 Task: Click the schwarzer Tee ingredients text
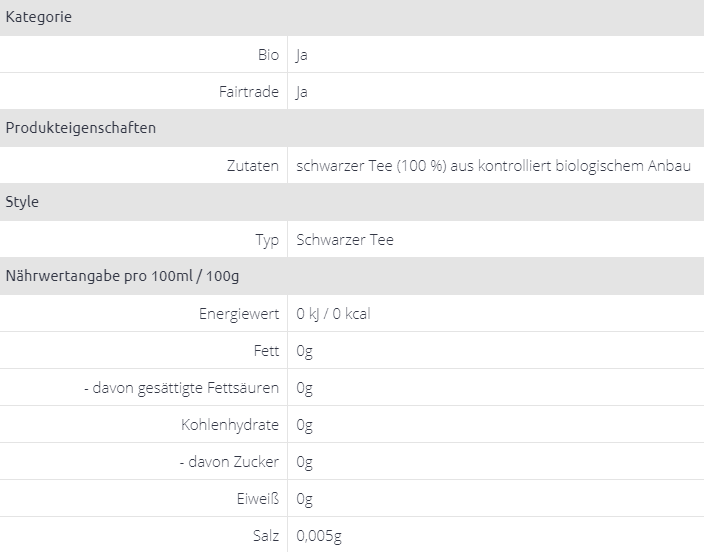[x=493, y=166]
